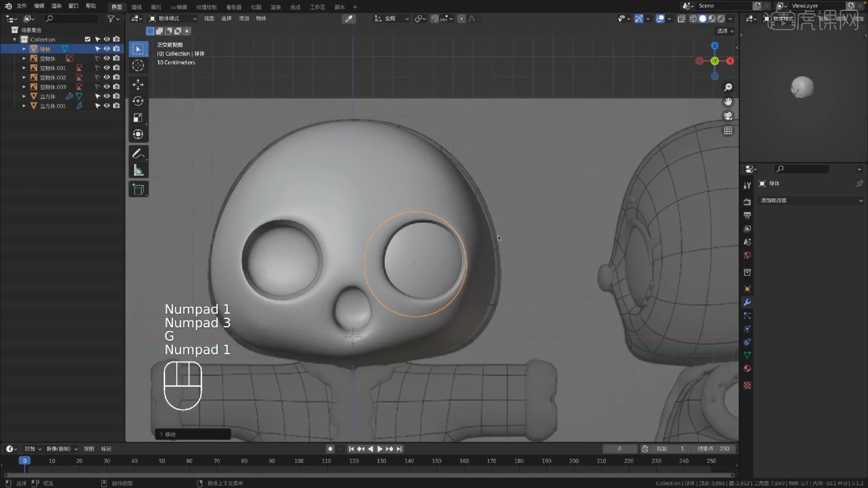Select the Rotate tool in toolbar
The width and height of the screenshot is (868, 488).
pos(138,101)
